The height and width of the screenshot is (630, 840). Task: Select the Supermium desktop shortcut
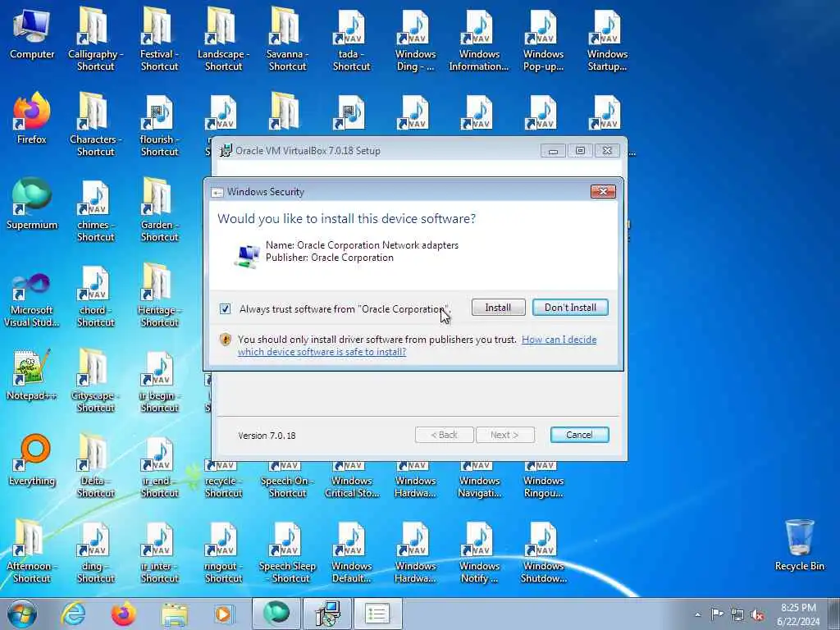coord(32,204)
